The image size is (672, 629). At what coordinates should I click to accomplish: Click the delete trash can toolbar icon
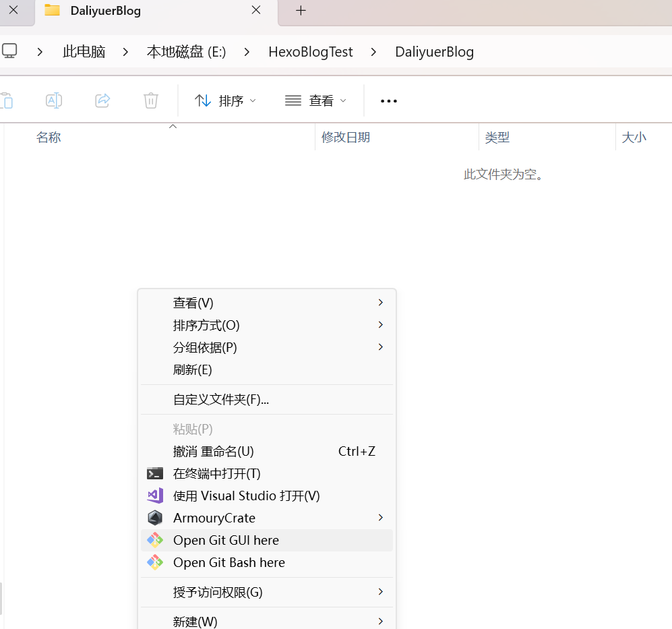[x=151, y=100]
